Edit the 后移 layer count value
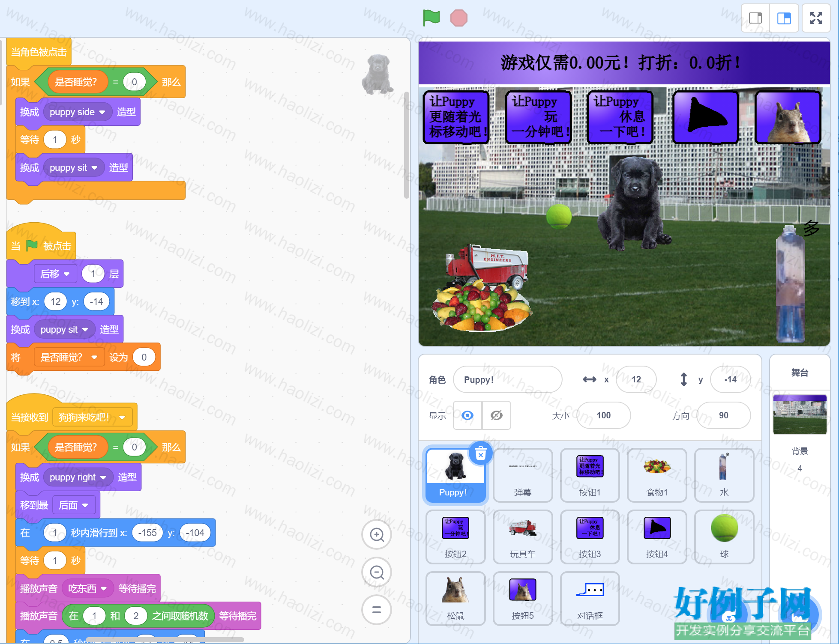 93,274
